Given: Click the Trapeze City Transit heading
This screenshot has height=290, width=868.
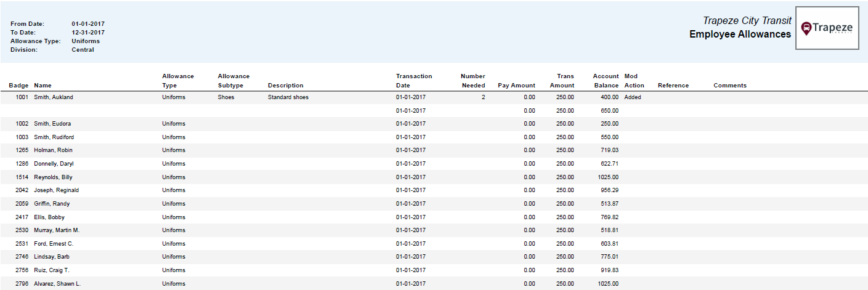Looking at the screenshot, I should [x=747, y=21].
